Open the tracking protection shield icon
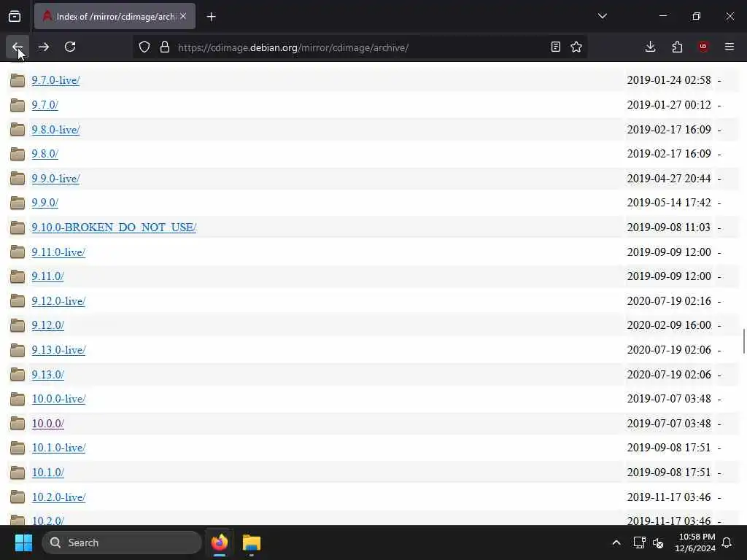 (x=144, y=47)
